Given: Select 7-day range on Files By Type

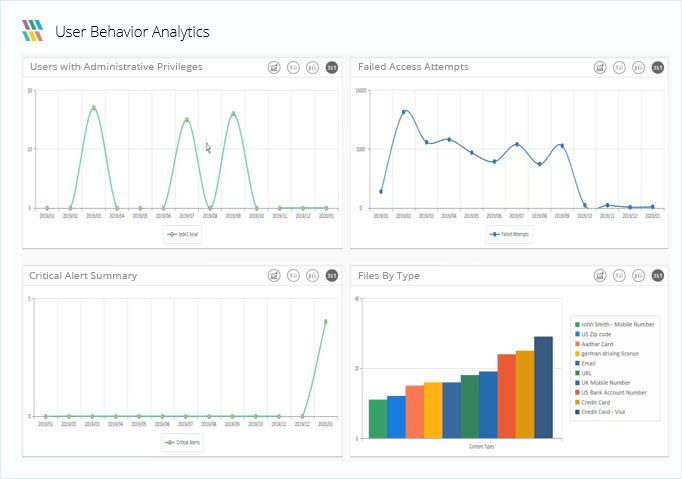Looking at the screenshot, I should click(x=619, y=275).
